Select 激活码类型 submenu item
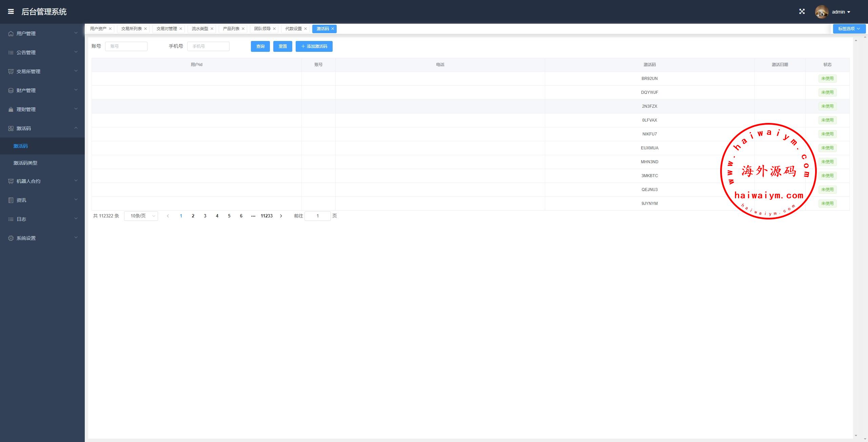 25,163
